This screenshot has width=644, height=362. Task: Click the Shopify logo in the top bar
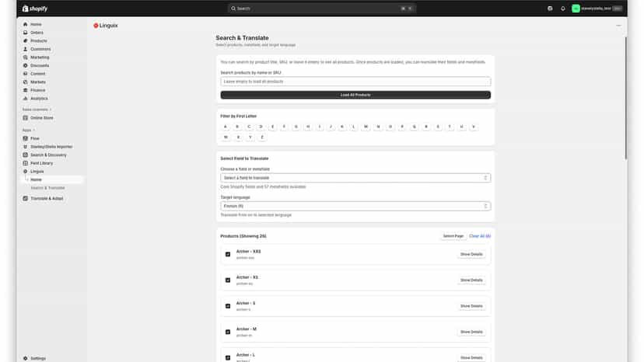tap(35, 9)
